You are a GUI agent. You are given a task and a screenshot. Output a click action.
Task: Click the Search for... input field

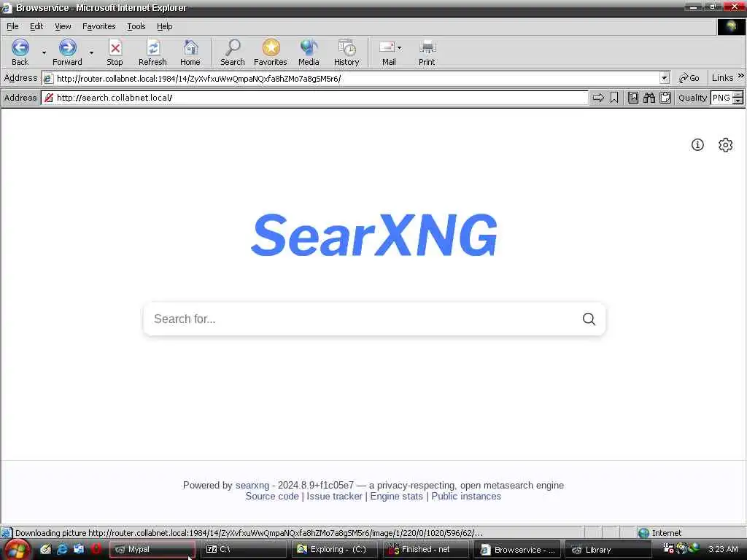coord(362,319)
